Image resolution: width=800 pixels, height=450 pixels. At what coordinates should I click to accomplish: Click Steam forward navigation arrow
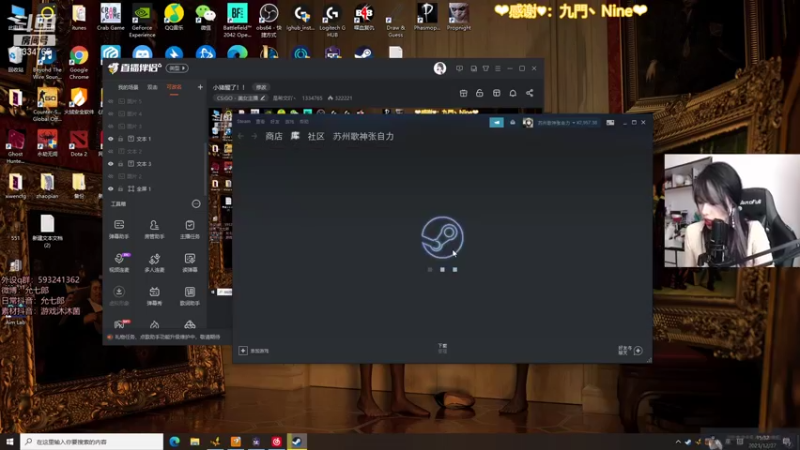coord(254,136)
